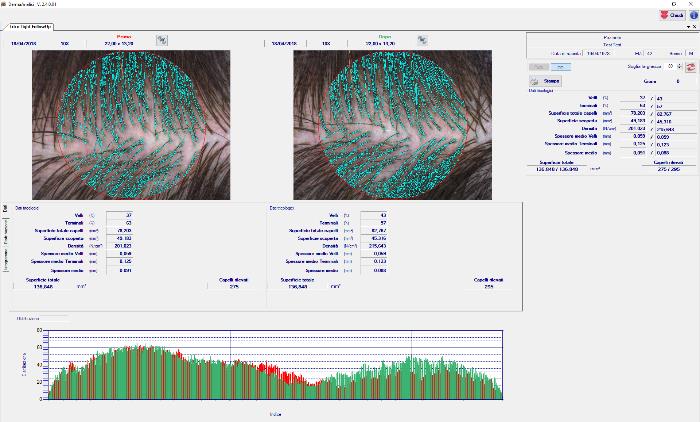Screen dimensions: 700x422
Task: Select the Dati vertical tab on left
Action: (4, 209)
